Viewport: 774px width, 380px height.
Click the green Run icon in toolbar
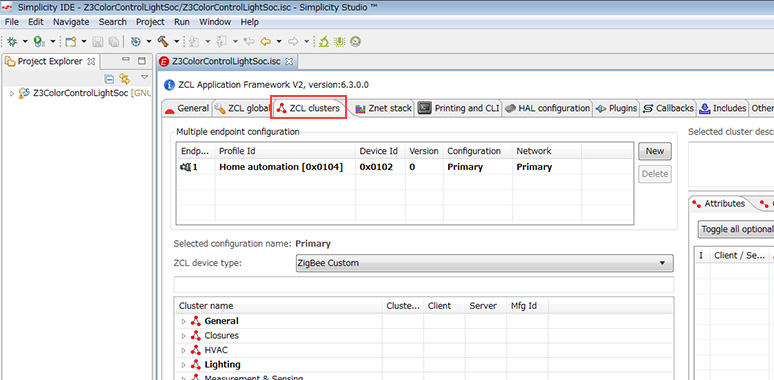(39, 41)
